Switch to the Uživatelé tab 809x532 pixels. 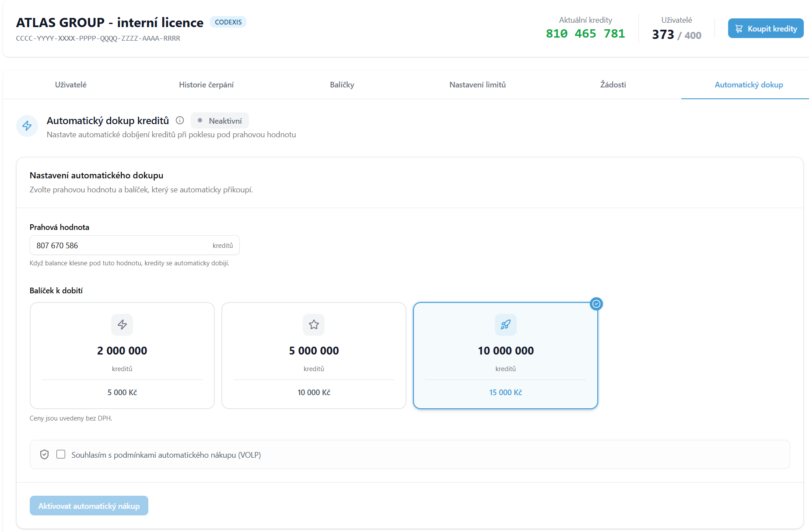point(70,85)
